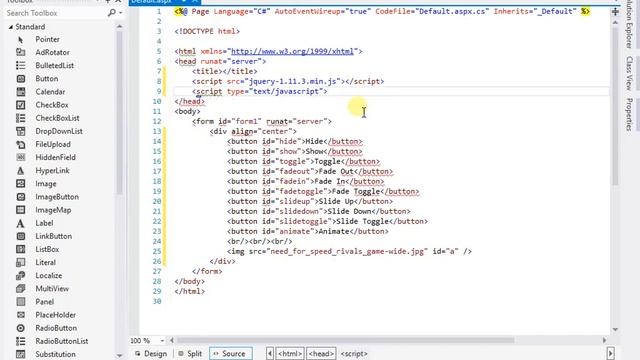640x360 pixels.
Task: Select the CheckBox control icon
Action: point(20,105)
